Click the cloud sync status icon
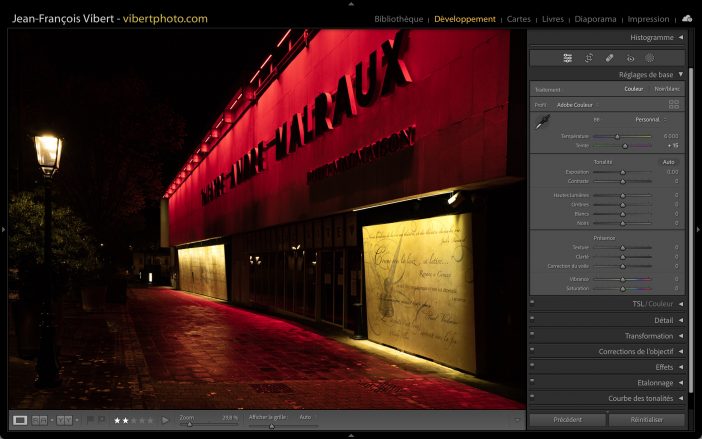Viewport: 702px width, 439px height. pyautogui.click(x=687, y=18)
